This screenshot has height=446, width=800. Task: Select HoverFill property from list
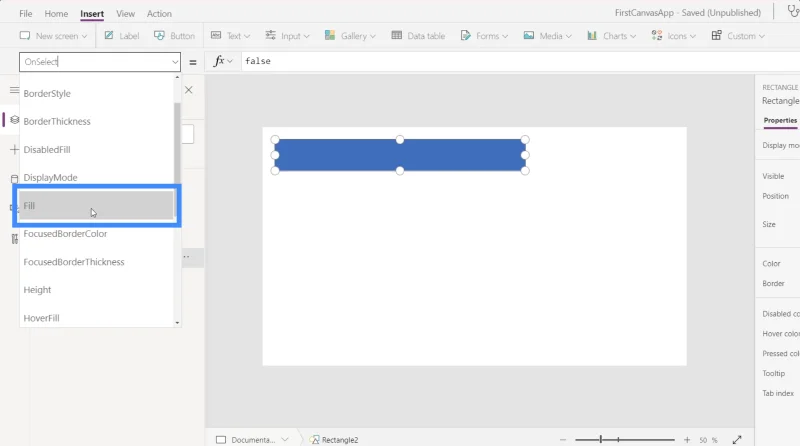coord(97,318)
